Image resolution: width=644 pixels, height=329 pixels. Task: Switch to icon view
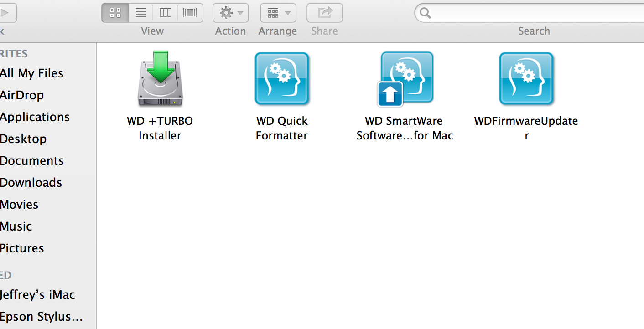[115, 13]
